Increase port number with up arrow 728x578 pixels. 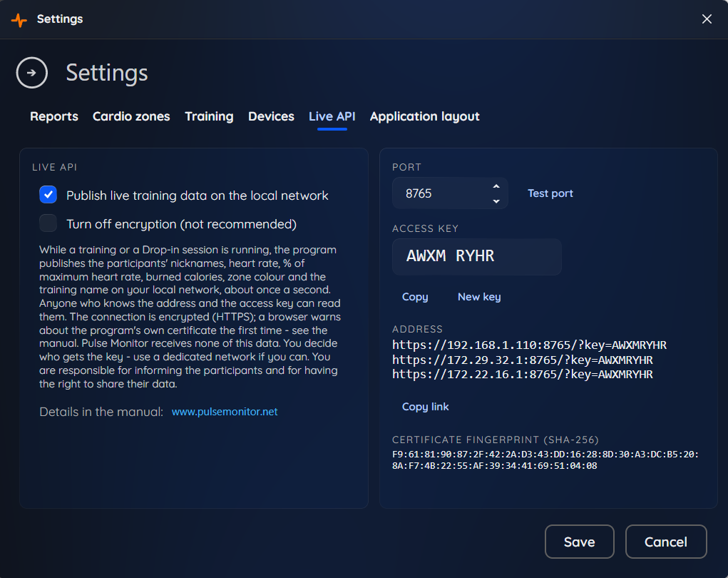tap(496, 186)
